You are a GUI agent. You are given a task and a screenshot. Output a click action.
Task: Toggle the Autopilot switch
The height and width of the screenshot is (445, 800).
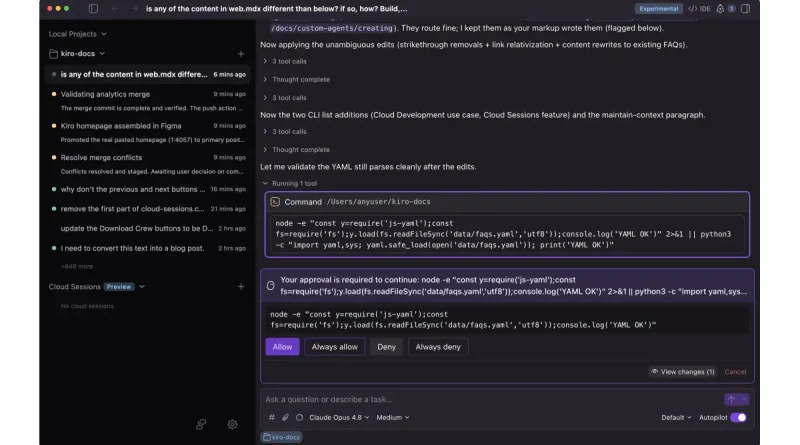click(x=738, y=417)
